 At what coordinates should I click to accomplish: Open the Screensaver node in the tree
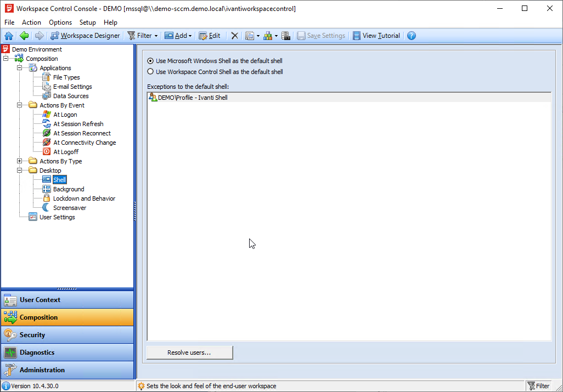point(69,208)
